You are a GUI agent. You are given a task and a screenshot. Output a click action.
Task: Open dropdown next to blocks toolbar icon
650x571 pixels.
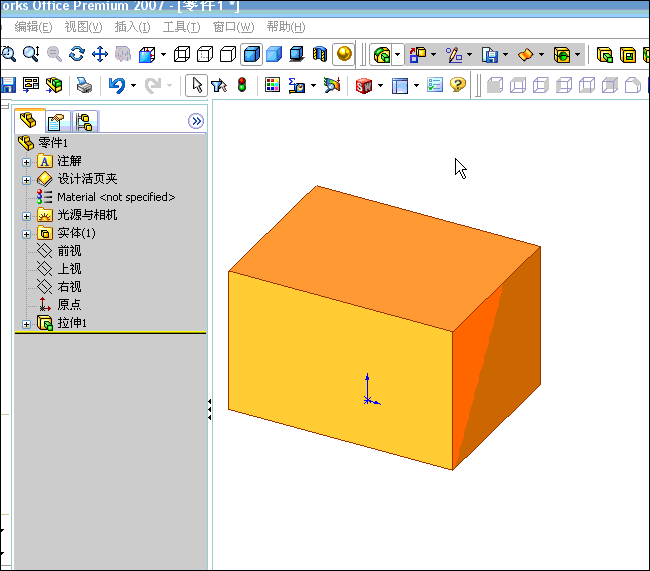pos(434,54)
